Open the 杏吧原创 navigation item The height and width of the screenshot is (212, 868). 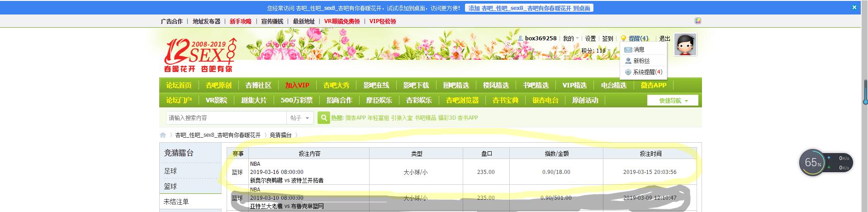pos(218,85)
